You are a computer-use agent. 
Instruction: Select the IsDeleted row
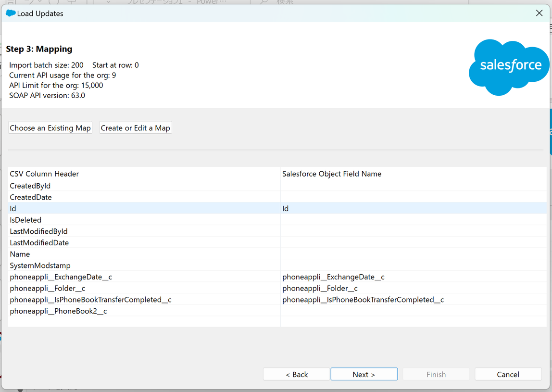tap(277, 220)
